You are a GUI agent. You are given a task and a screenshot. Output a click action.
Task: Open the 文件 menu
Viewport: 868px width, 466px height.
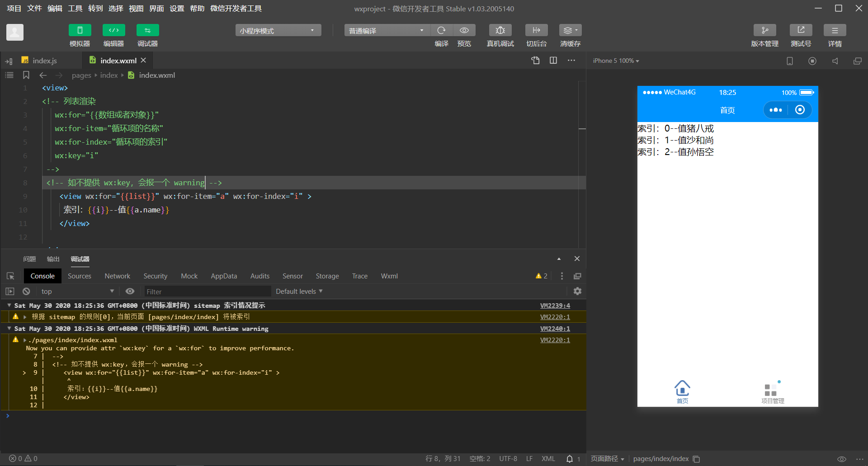pos(34,9)
